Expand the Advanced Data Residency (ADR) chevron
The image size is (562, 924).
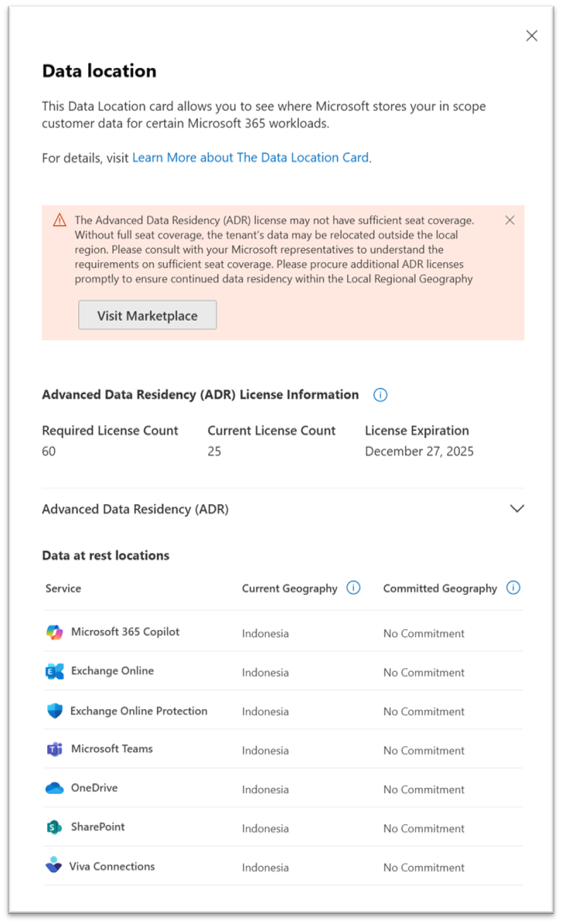click(516, 509)
